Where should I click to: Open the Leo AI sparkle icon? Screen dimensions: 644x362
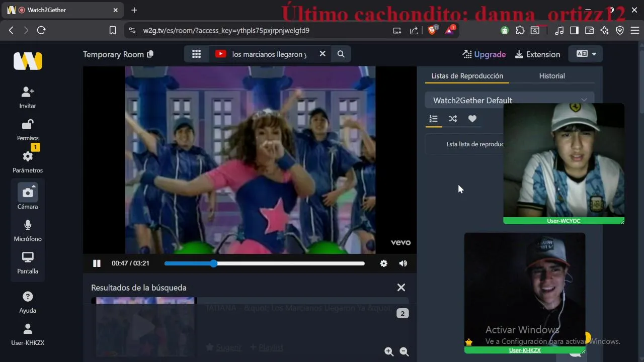coord(605,30)
